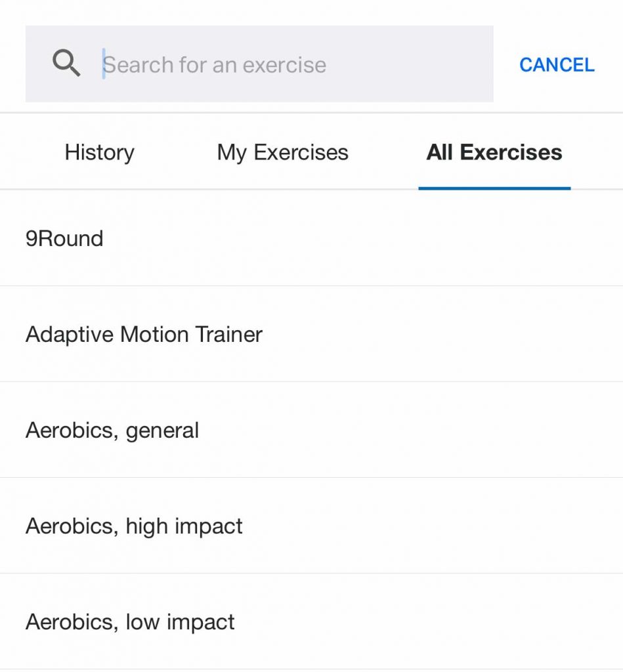This screenshot has width=623, height=672.
Task: Open the My Exercises tab
Action: (282, 152)
